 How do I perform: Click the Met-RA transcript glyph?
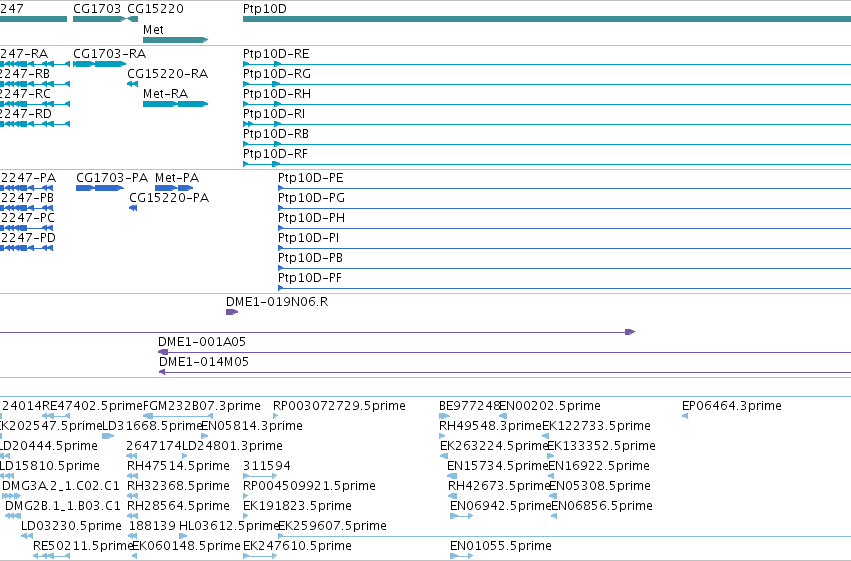[175, 104]
